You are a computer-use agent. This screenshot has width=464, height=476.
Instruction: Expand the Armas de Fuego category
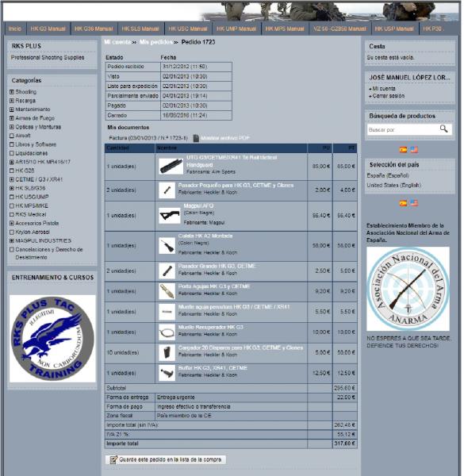click(x=12, y=118)
